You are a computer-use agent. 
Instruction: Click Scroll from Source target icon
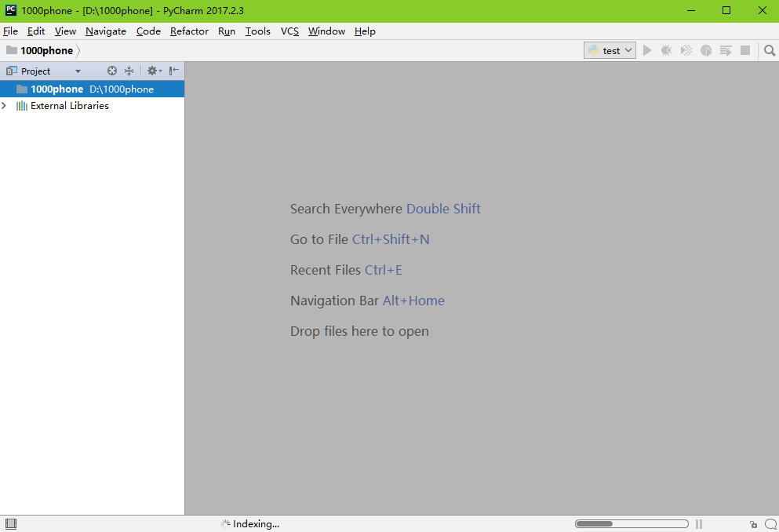112,71
